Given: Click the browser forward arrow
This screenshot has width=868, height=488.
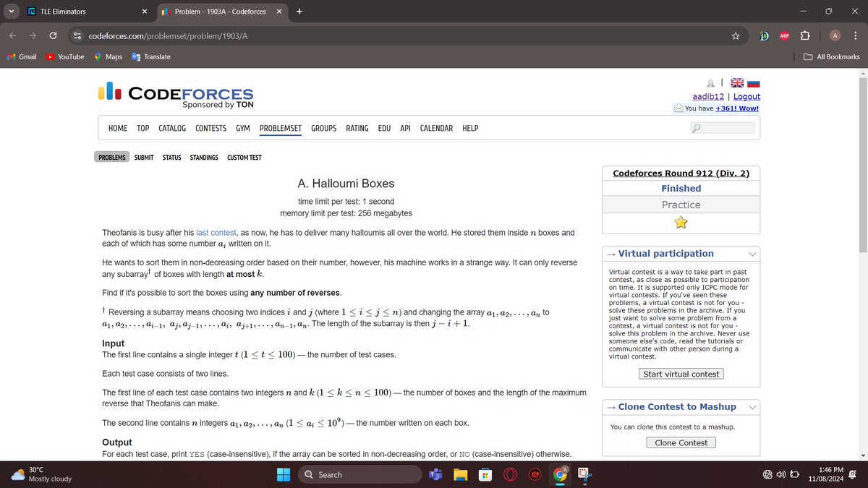Looking at the screenshot, I should [x=33, y=35].
